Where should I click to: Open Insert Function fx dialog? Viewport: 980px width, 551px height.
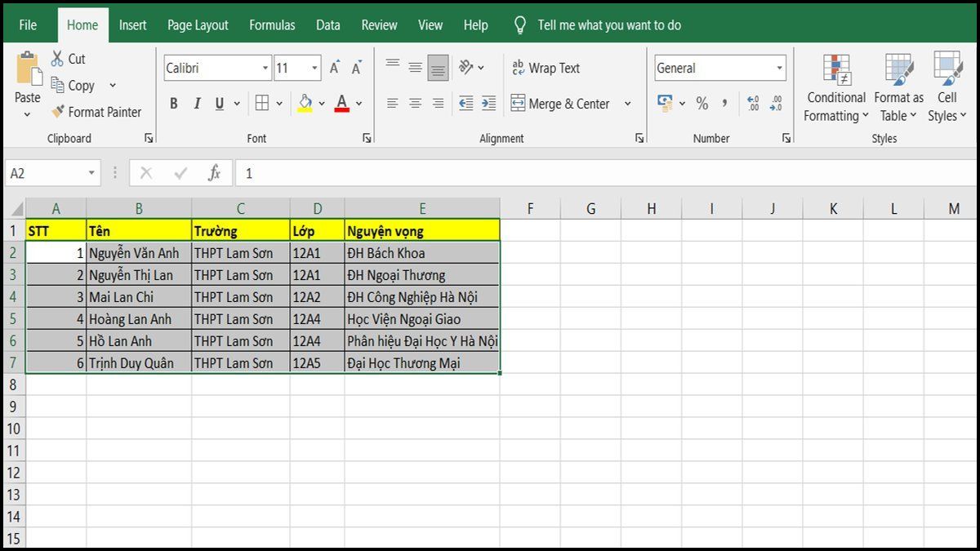[214, 173]
